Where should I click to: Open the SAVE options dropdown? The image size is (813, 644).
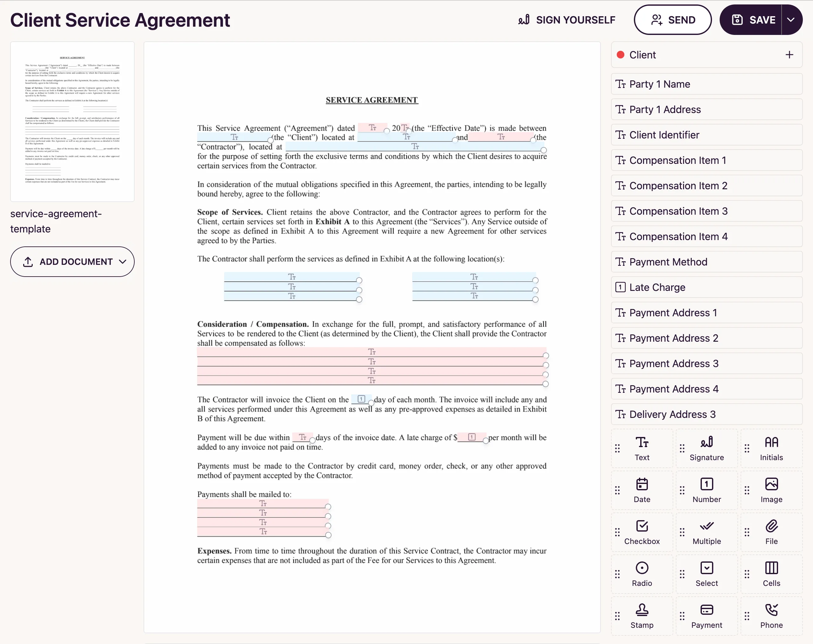click(791, 20)
